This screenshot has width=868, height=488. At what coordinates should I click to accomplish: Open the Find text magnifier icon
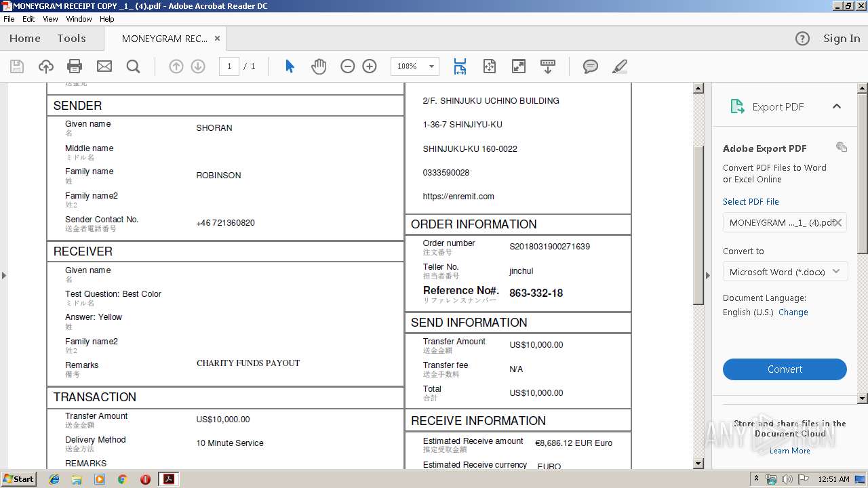[133, 66]
